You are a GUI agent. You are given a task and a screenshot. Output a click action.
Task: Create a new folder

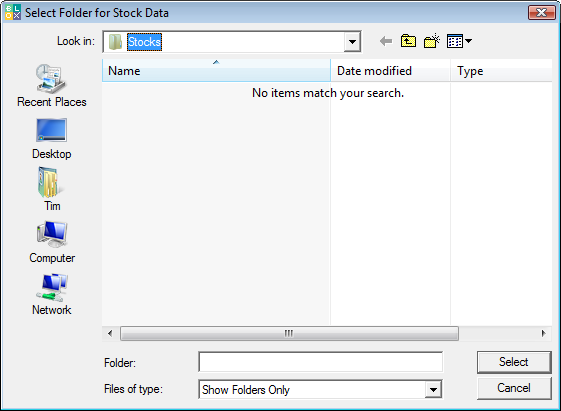point(431,41)
